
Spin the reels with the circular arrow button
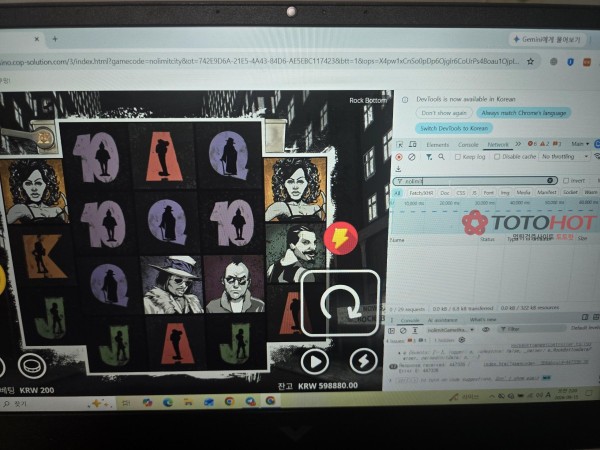[340, 302]
